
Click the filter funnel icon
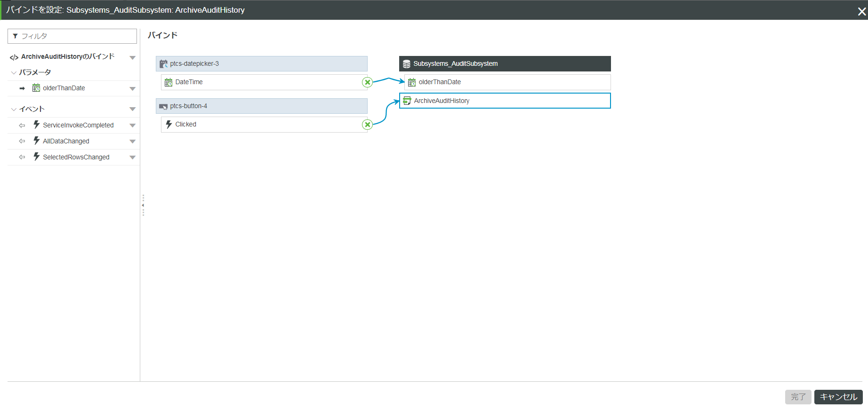(15, 36)
